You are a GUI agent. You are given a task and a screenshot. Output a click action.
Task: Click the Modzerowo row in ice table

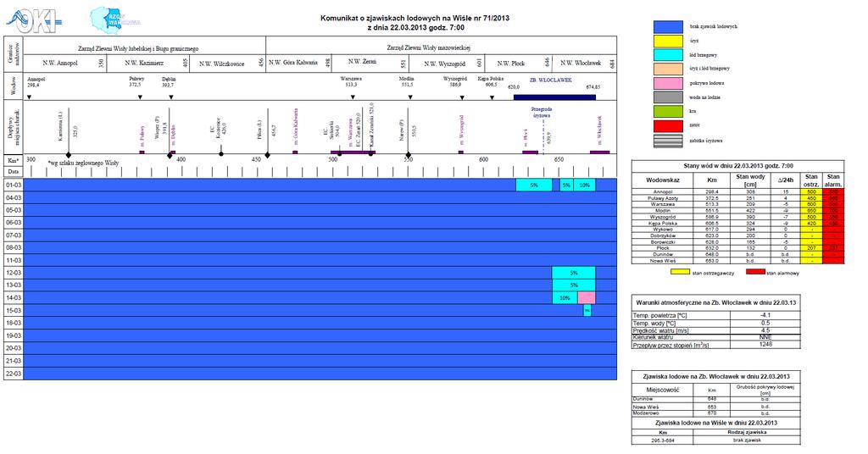click(x=715, y=413)
